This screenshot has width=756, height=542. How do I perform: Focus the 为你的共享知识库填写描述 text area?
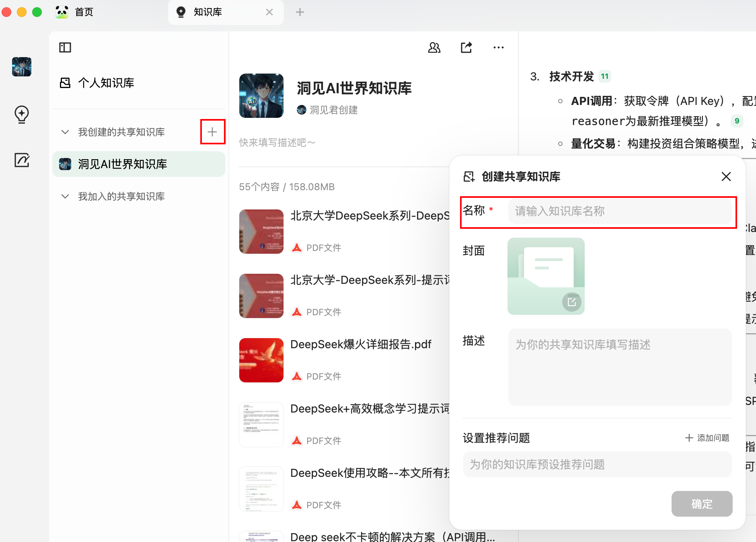(620, 367)
